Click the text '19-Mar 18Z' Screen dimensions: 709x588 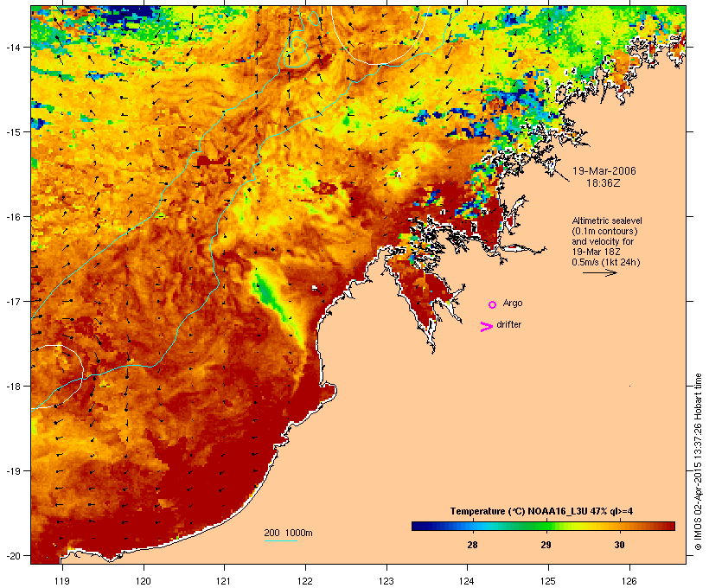point(596,252)
